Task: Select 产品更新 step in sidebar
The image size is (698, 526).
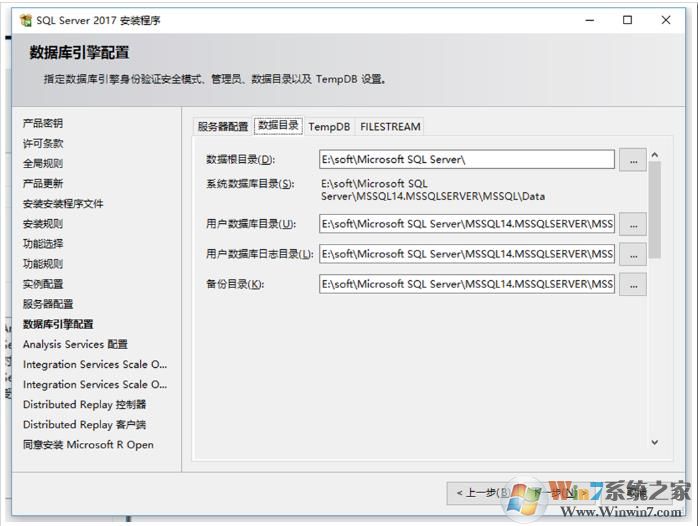Action: [43, 183]
